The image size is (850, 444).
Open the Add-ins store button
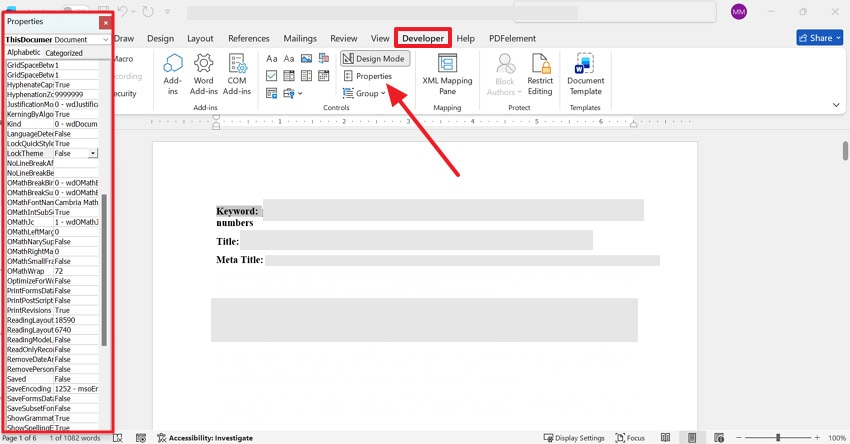click(172, 74)
